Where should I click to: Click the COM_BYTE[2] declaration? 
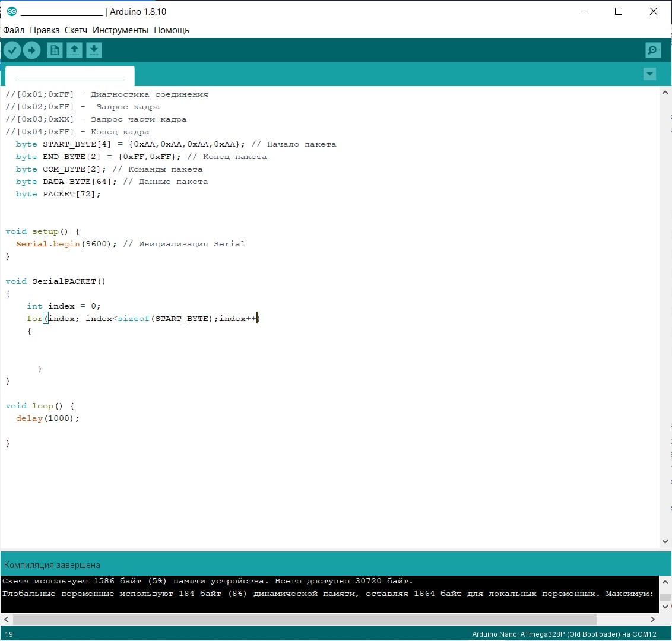61,169
